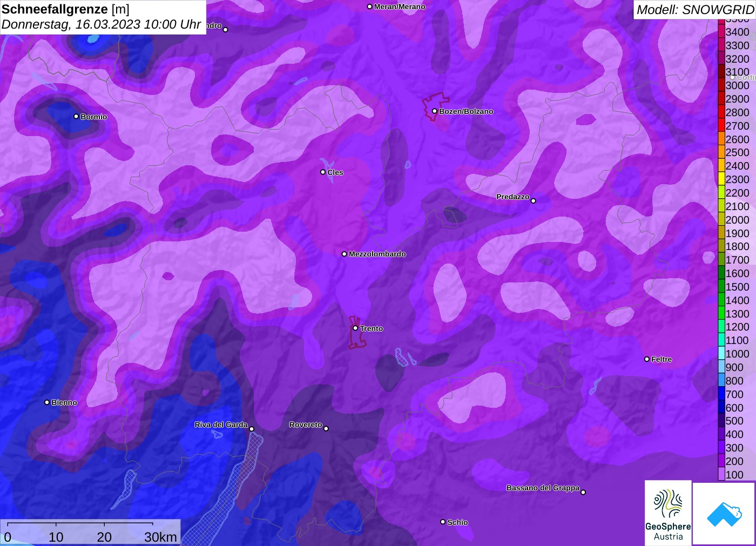Select the Bozen/Bolzano city marker dot
Screen dimensions: 756x546
pos(434,111)
